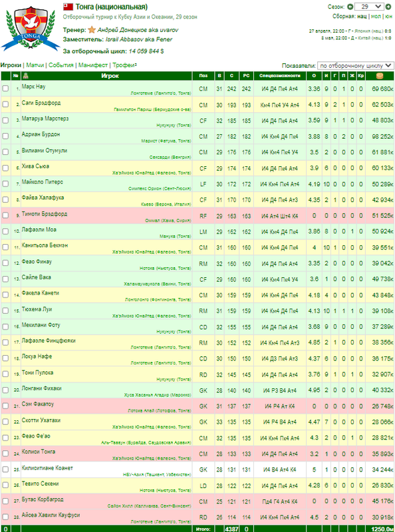The image size is (395, 532).
Task: Select нац team link
Action: [x=362, y=16]
